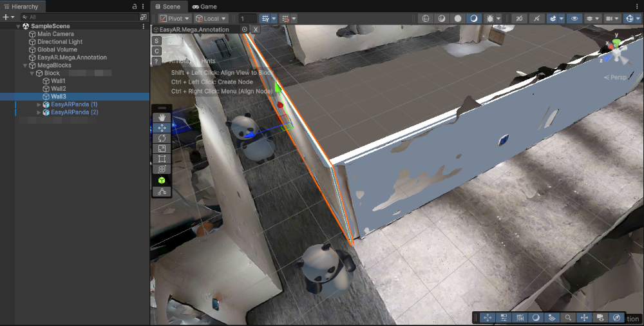Collapse the MegaBlocks expander

coord(25,65)
